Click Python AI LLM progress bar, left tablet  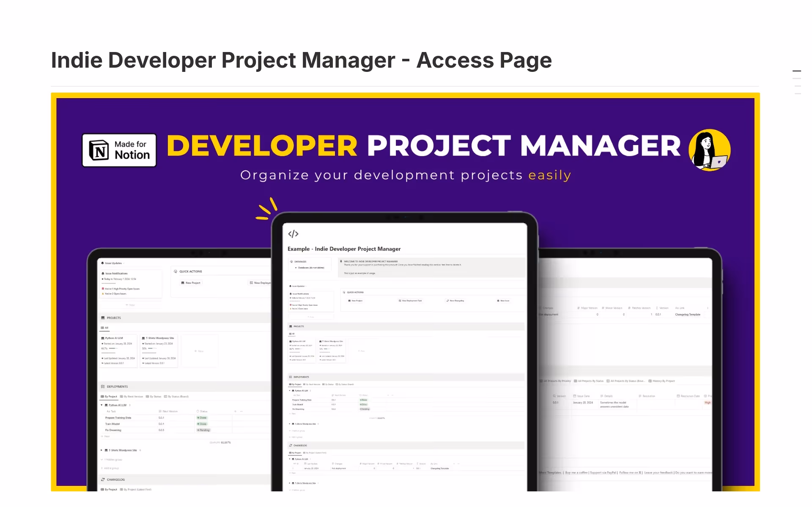(113, 348)
